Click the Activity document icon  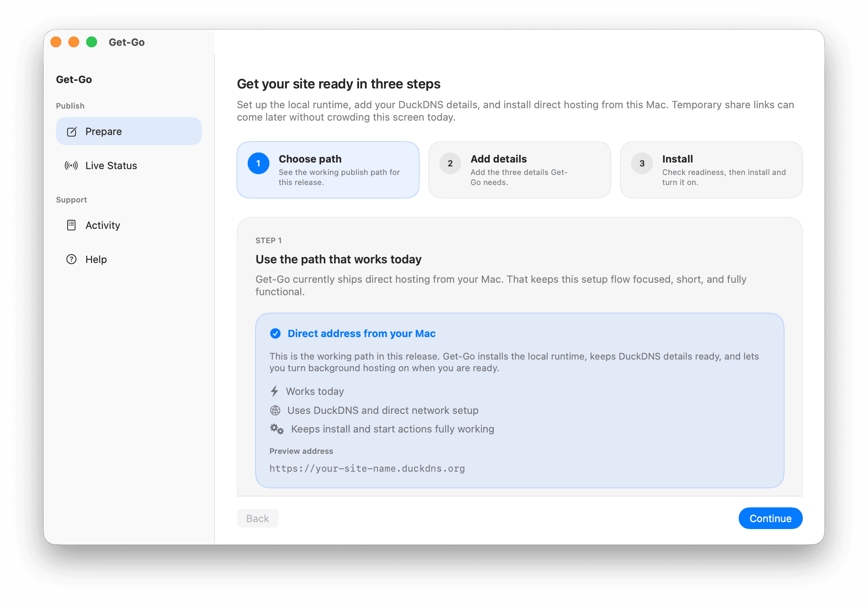(x=71, y=225)
